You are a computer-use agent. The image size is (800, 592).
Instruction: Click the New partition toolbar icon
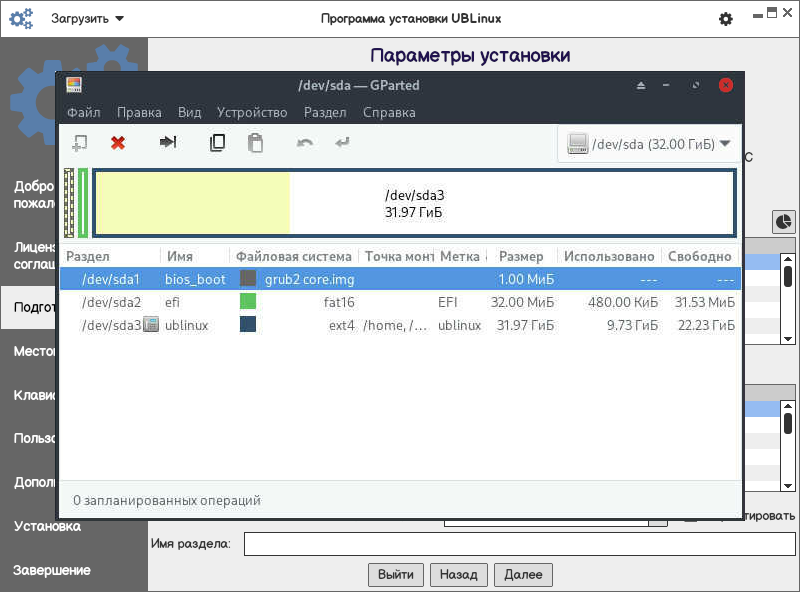pos(80,143)
